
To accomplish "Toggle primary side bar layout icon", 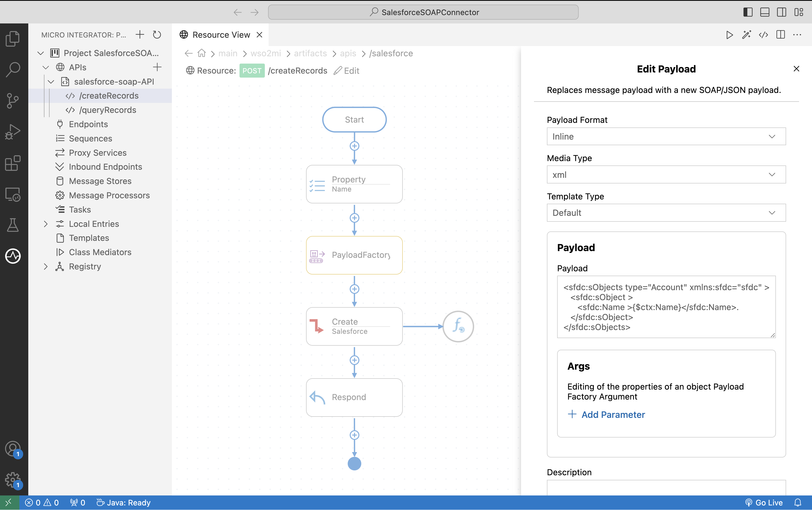I will click(x=748, y=12).
